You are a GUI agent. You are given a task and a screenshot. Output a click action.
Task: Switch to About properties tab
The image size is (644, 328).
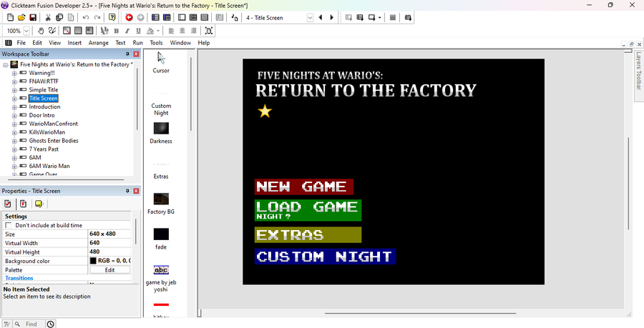39,204
